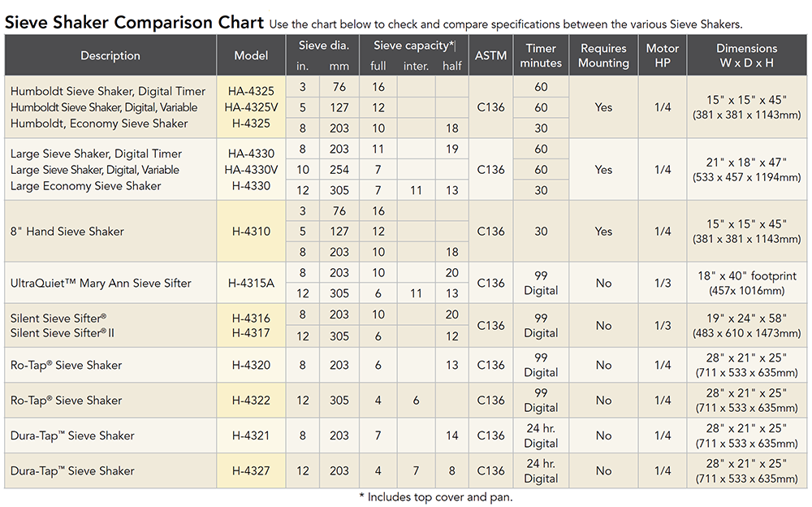Select model 'H-4322'
Image resolution: width=812 pixels, height=507 pixels.
coord(251,401)
